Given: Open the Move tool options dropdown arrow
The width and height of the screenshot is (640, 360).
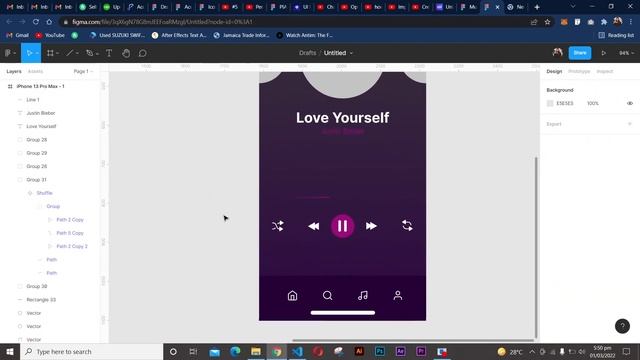Looking at the screenshot, I should coord(37,53).
